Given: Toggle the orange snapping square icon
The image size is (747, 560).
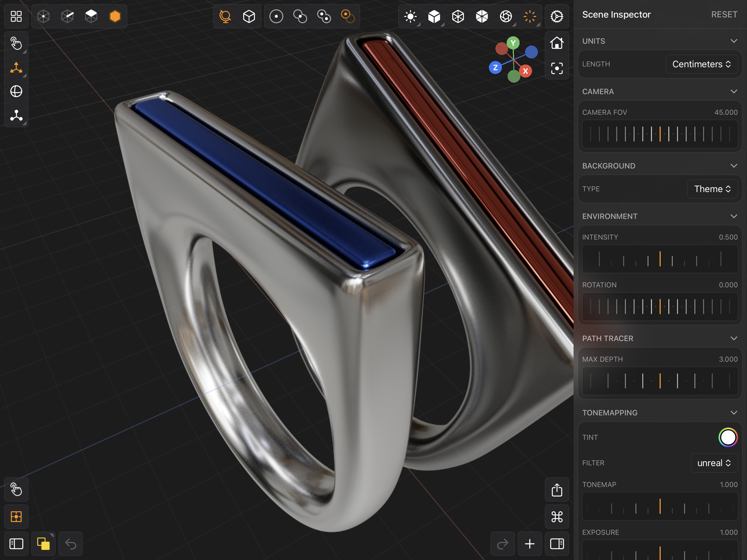Looking at the screenshot, I should click(x=16, y=517).
